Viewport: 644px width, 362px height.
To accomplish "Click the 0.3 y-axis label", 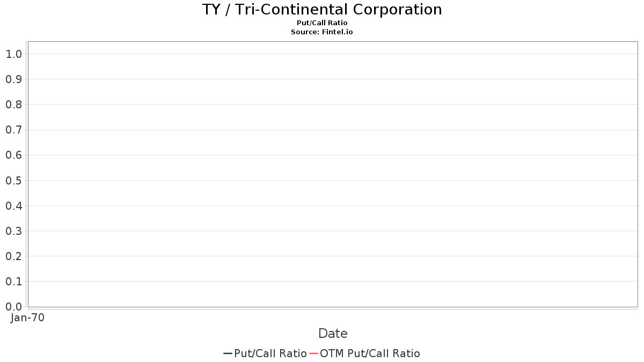I will point(13,231).
